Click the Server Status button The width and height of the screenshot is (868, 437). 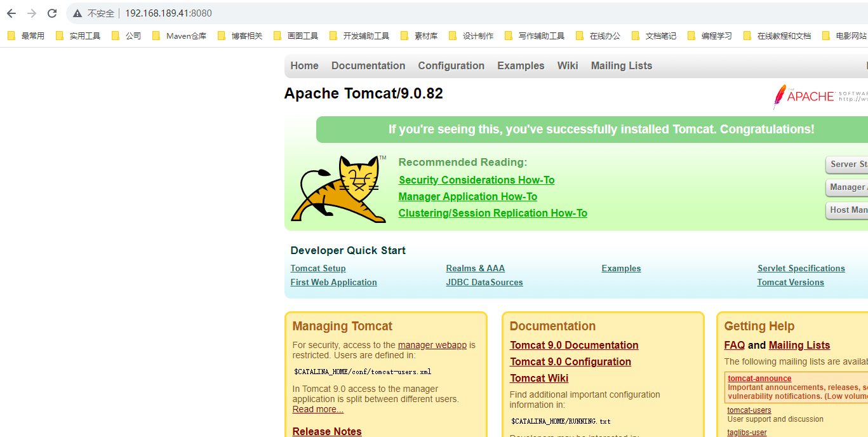pyautogui.click(x=847, y=165)
